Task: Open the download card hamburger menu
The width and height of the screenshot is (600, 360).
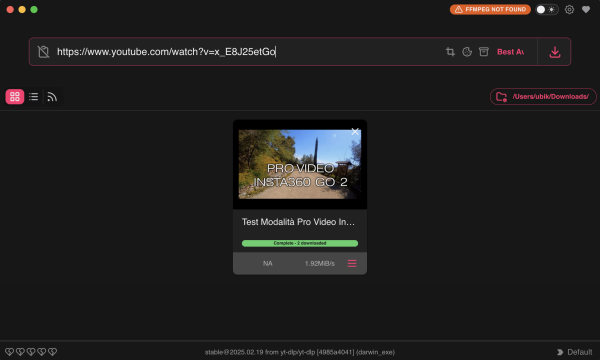Action: (x=352, y=263)
